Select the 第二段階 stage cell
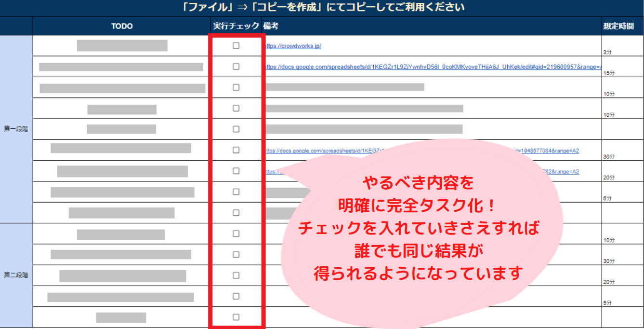The height and width of the screenshot is (329, 644). pyautogui.click(x=16, y=275)
